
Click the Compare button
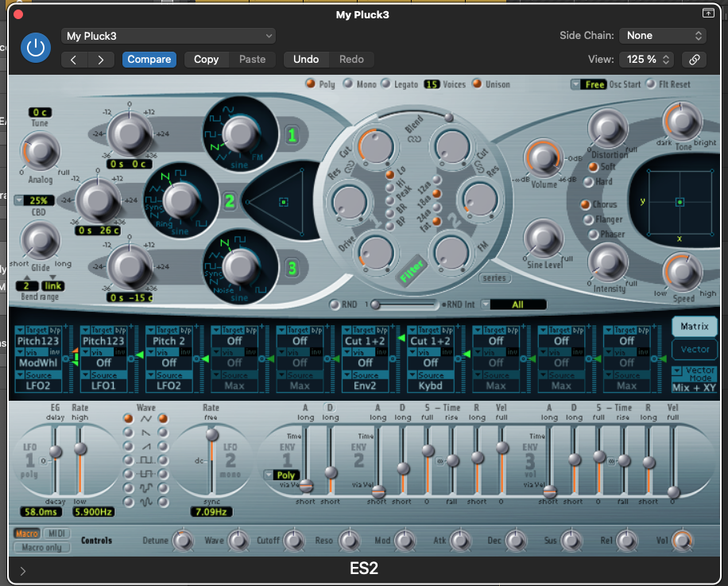tap(149, 60)
